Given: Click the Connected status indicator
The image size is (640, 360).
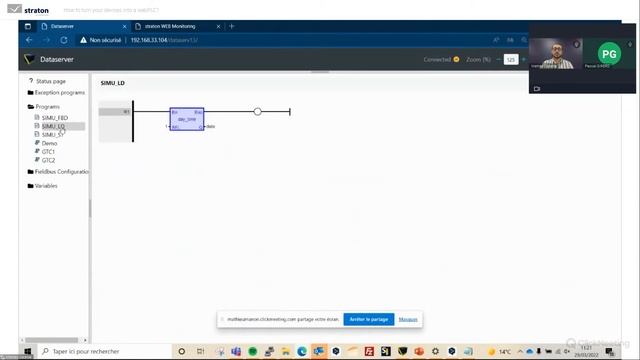Looking at the screenshot, I should tap(441, 60).
